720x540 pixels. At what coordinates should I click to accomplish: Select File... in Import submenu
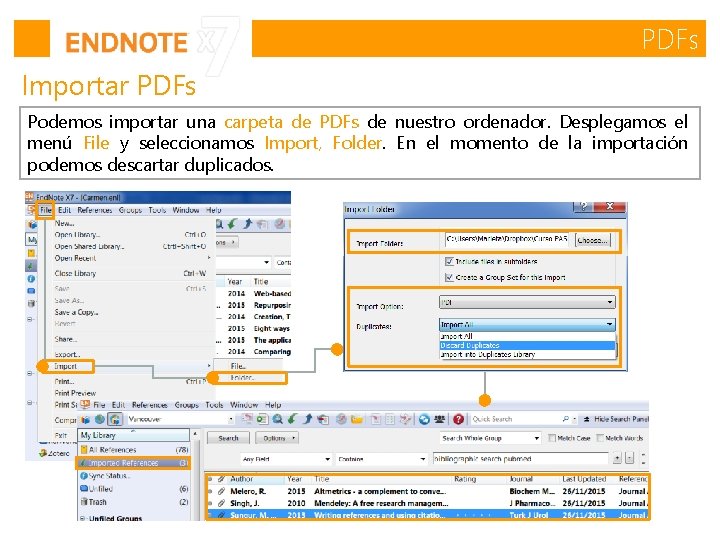tap(238, 366)
